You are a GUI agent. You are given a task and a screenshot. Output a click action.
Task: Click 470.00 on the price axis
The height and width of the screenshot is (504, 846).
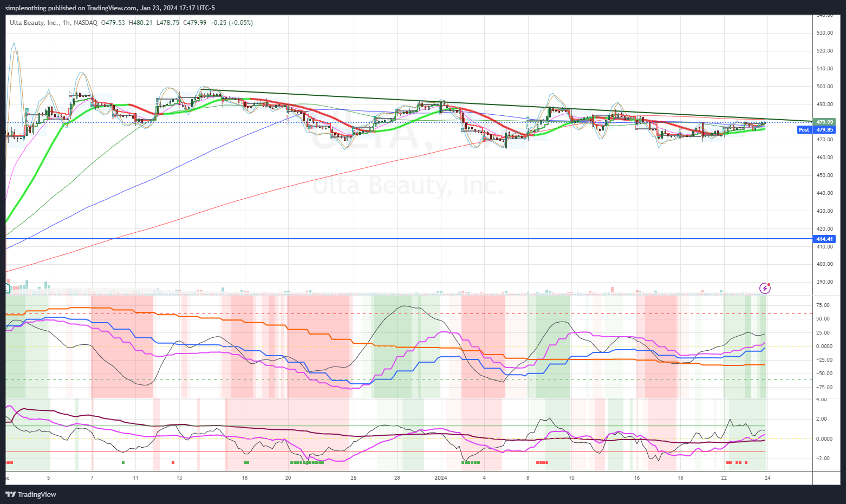825,140
